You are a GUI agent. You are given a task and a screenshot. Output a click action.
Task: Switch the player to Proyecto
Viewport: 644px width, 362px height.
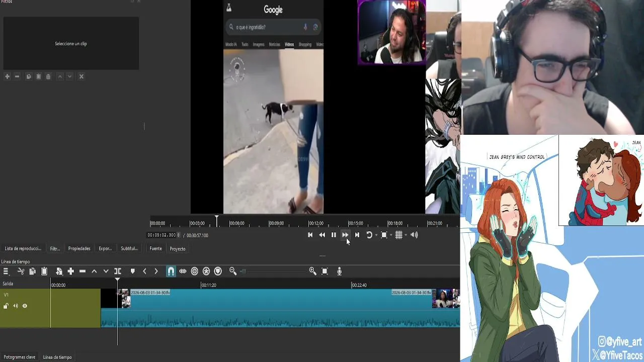coord(178,248)
